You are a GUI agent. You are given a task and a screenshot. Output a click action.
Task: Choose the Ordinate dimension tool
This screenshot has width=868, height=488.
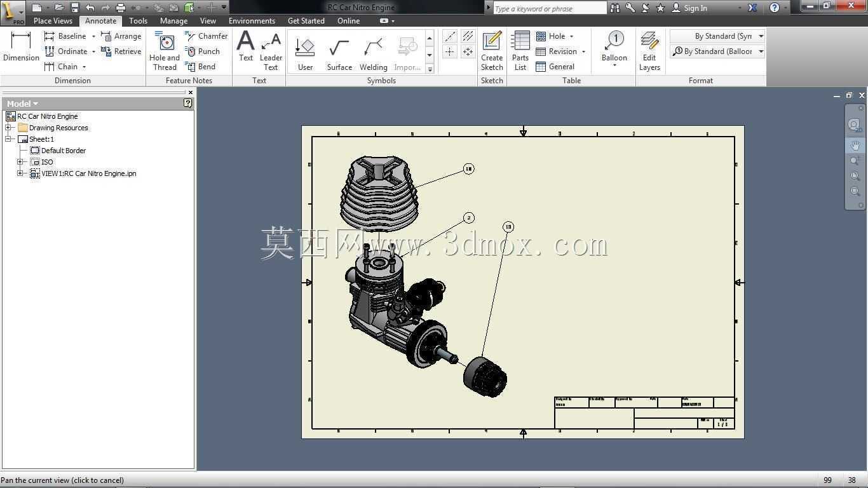[65, 51]
